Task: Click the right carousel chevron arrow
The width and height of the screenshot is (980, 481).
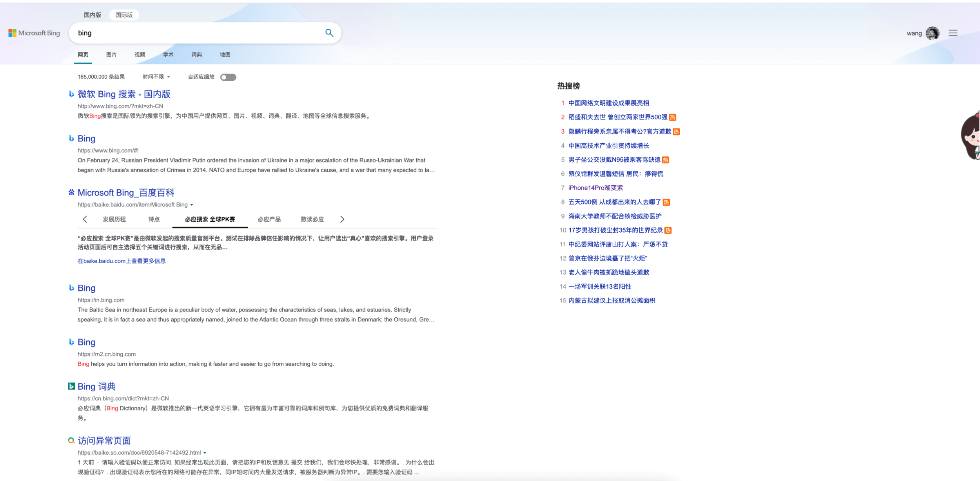Action: (342, 219)
